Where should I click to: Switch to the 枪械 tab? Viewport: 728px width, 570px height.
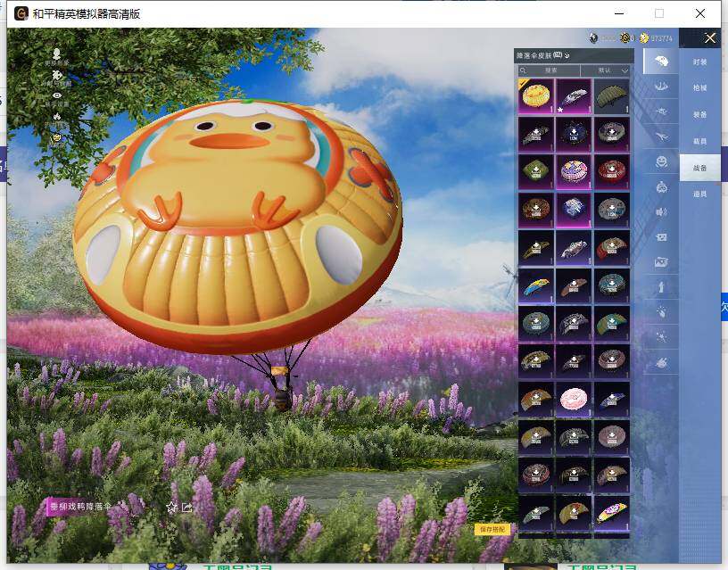click(699, 88)
